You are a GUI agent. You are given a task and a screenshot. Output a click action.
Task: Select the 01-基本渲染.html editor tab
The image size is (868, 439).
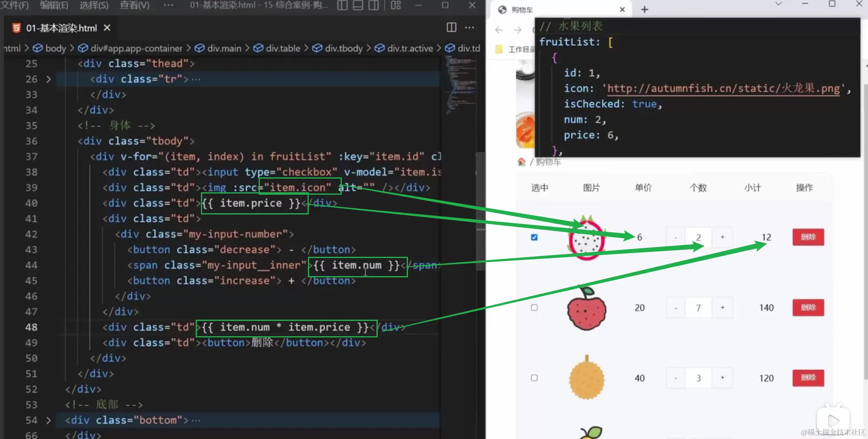point(61,28)
